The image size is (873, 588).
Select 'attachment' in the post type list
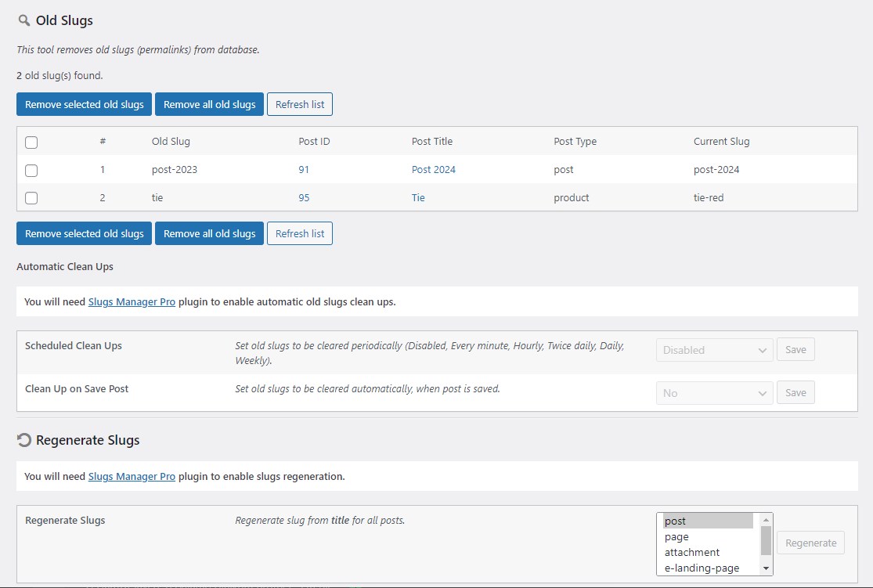point(691,552)
